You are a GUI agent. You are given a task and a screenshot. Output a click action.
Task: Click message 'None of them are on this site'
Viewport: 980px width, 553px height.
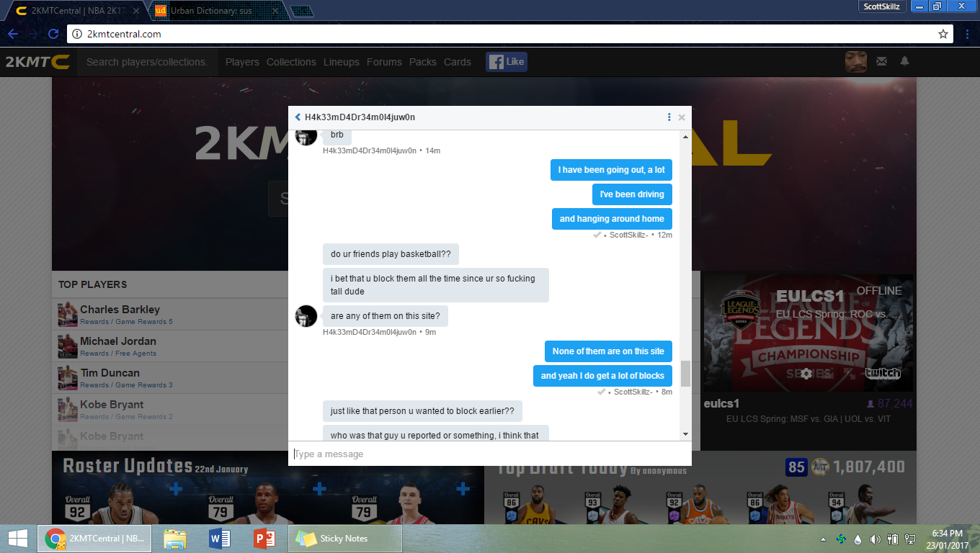pyautogui.click(x=608, y=351)
